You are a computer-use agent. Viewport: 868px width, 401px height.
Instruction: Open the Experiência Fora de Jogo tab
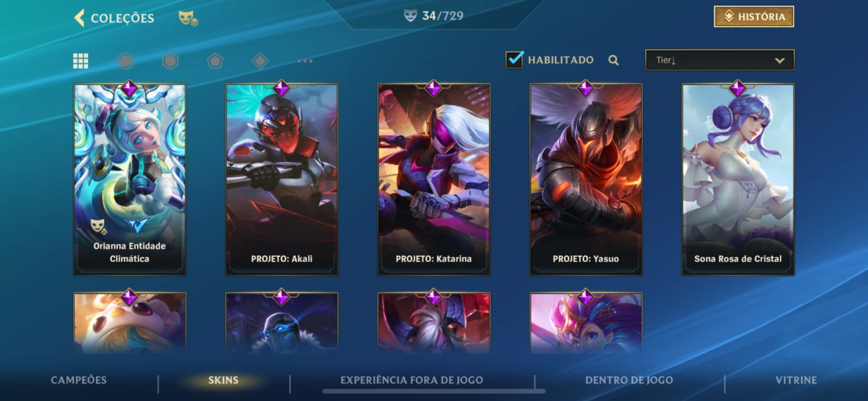(x=412, y=380)
